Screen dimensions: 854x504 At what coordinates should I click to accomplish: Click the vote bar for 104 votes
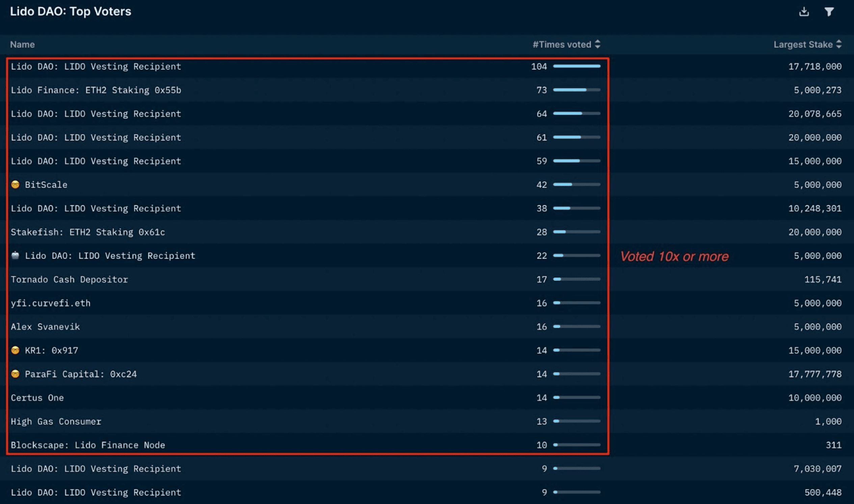click(x=577, y=66)
